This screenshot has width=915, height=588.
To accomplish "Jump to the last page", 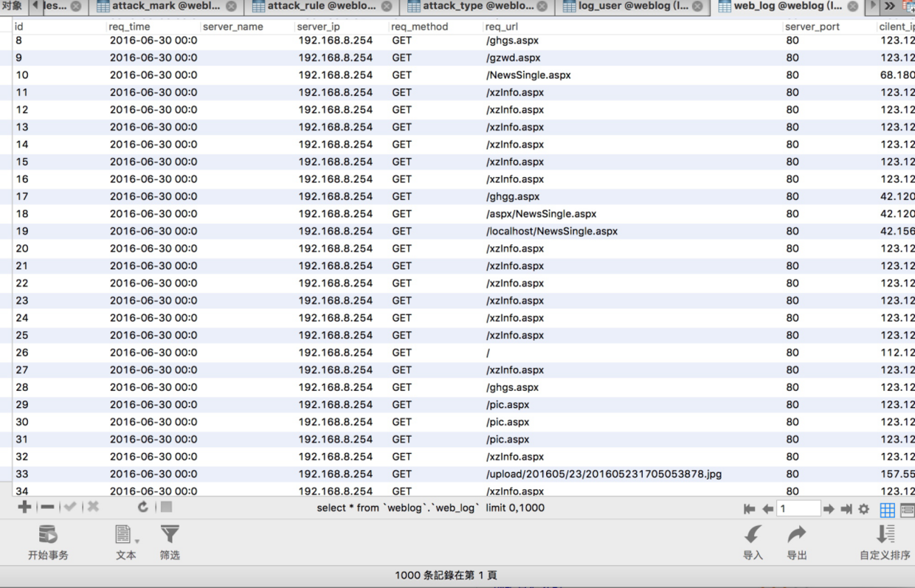I will (x=846, y=509).
